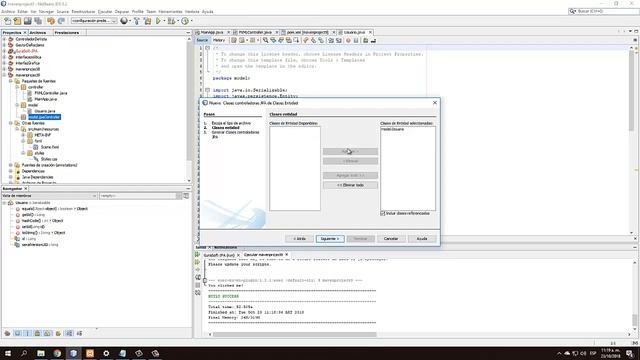Click the icon right of the Navigator filter combo

point(186,196)
